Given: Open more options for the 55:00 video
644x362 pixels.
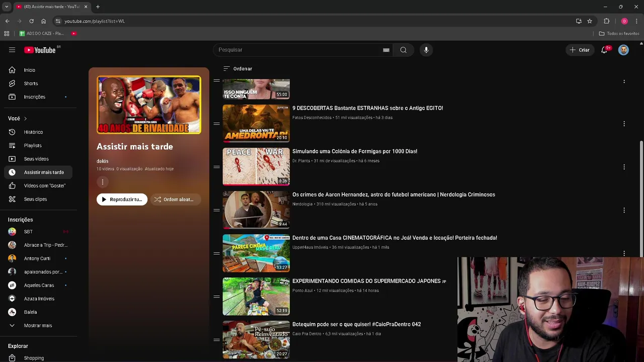Looking at the screenshot, I should [624, 81].
